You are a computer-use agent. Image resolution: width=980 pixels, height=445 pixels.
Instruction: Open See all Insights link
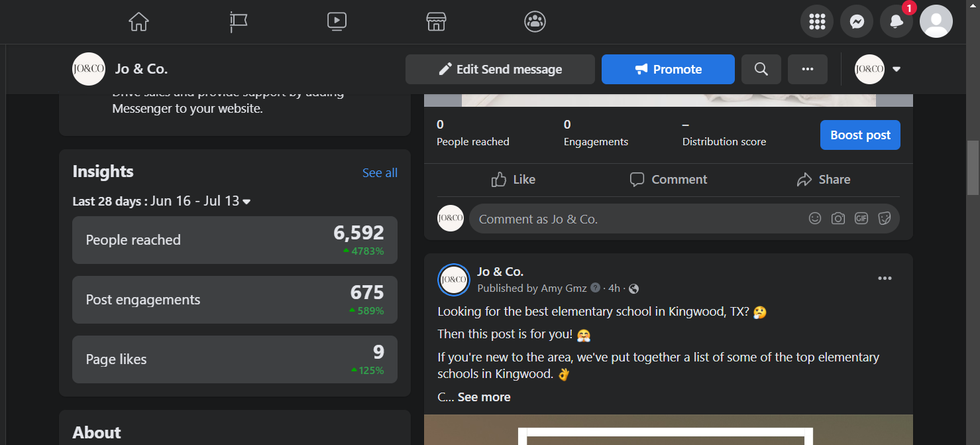[380, 172]
